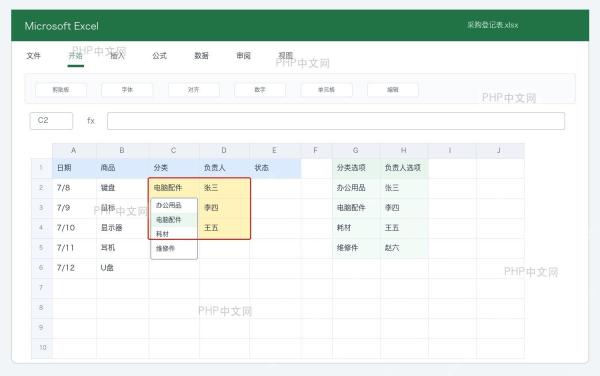Select column D header
600x376 pixels.
[x=224, y=151]
